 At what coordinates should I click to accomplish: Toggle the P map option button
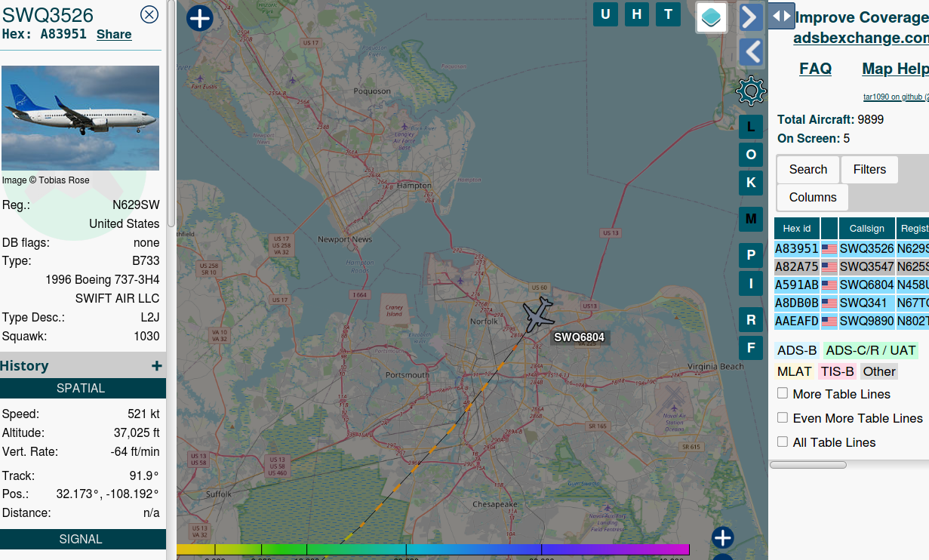(x=751, y=255)
